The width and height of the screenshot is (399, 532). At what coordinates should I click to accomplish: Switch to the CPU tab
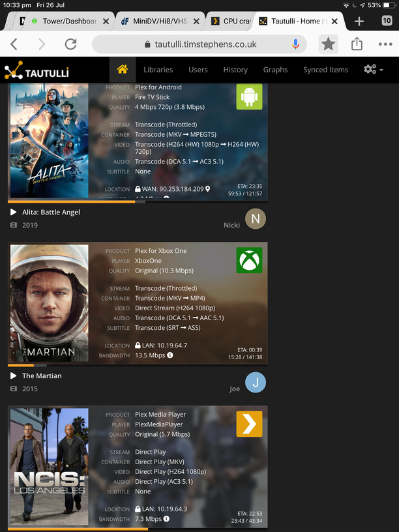(231, 21)
